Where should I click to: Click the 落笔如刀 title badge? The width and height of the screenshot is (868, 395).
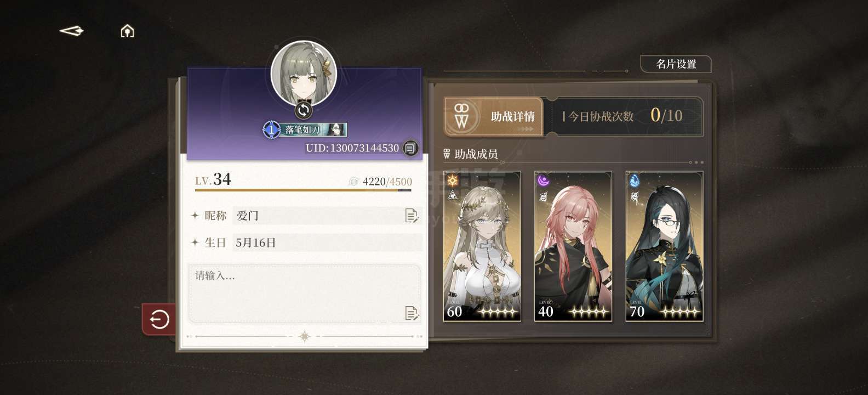point(305,130)
